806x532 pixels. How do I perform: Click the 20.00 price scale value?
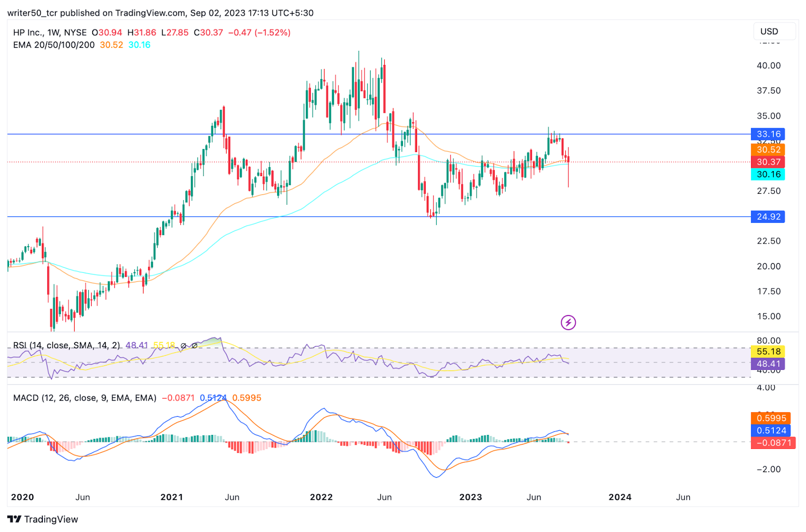click(769, 266)
